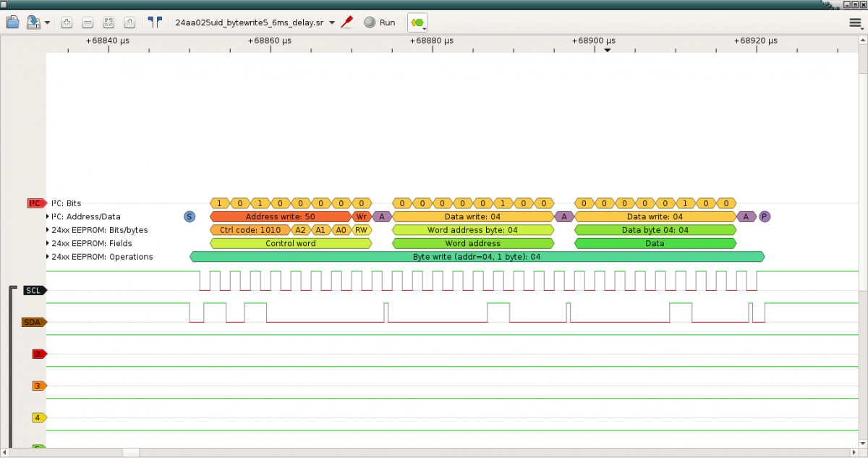The height and width of the screenshot is (458, 868).
Task: Select the SCL channel label
Action: 34,290
